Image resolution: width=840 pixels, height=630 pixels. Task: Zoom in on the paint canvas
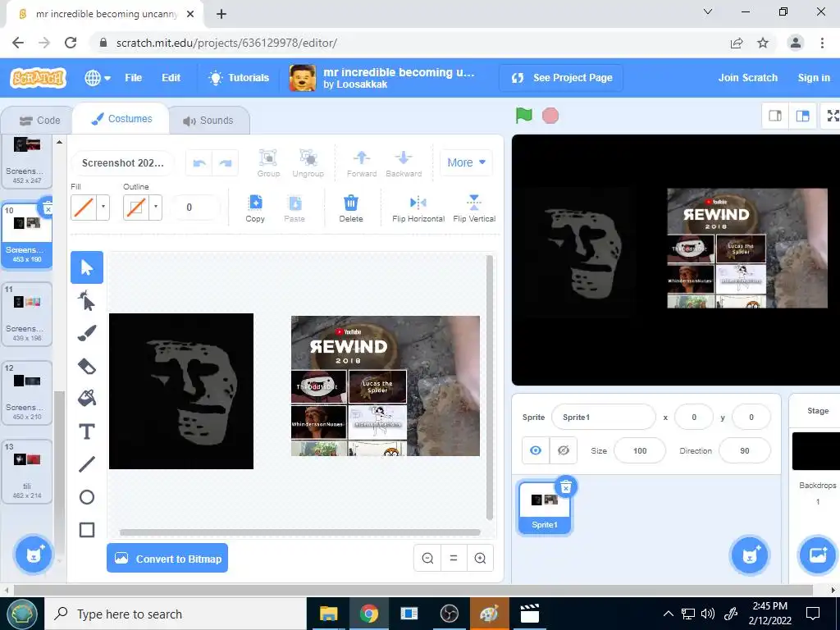click(x=481, y=558)
